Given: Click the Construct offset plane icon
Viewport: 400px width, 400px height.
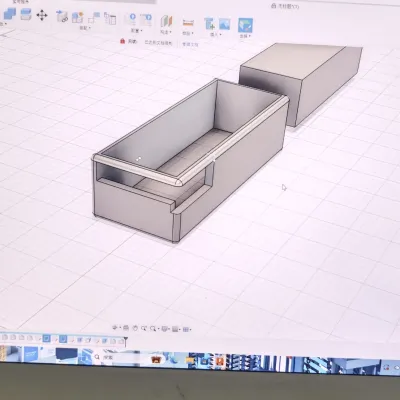Looking at the screenshot, I should [x=166, y=21].
